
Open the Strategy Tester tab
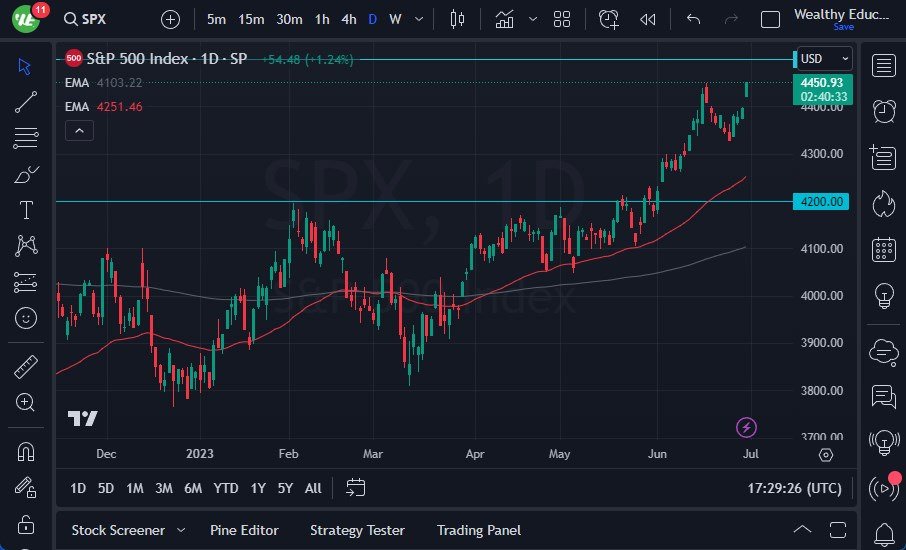pos(357,530)
